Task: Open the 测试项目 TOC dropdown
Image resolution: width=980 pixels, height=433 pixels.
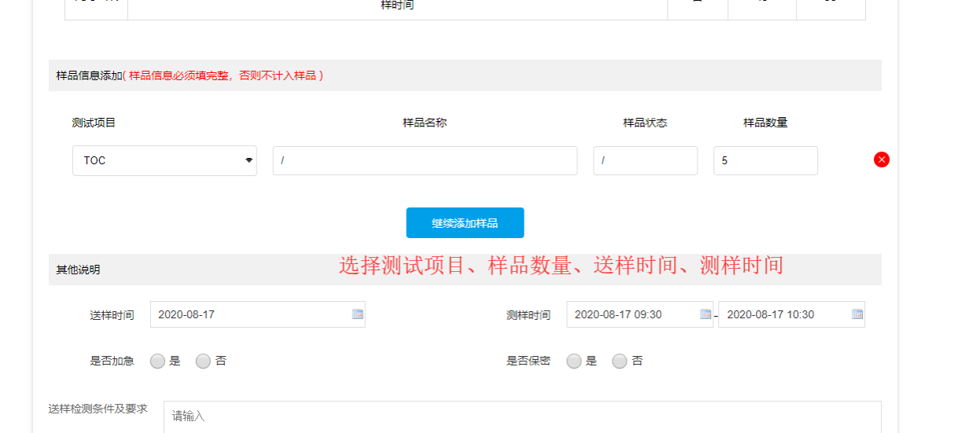Action: (164, 160)
